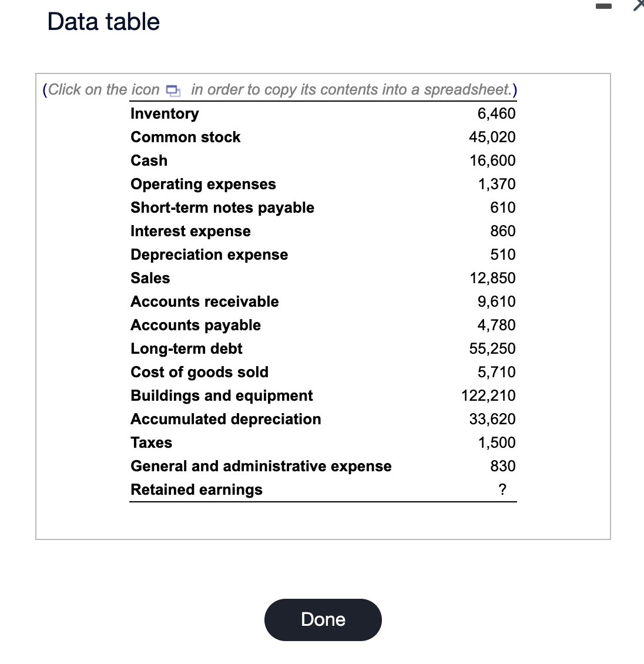This screenshot has width=644, height=664.
Task: Select the Accounts receivable row
Action: (x=204, y=301)
